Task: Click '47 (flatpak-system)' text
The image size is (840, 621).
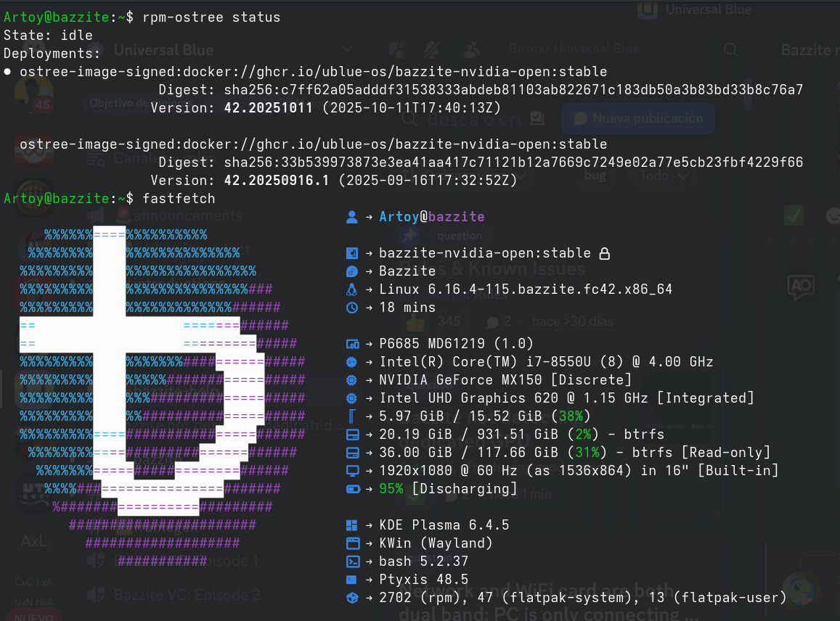Action: point(554,598)
